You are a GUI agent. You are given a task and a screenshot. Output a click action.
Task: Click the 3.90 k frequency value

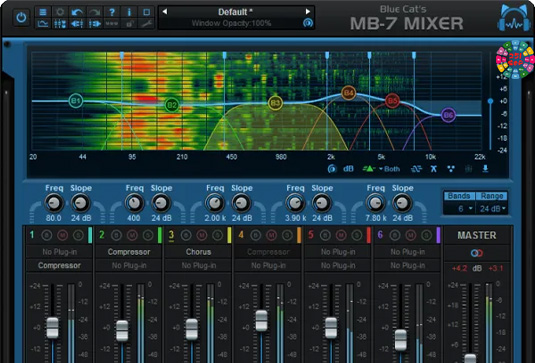tap(295, 218)
